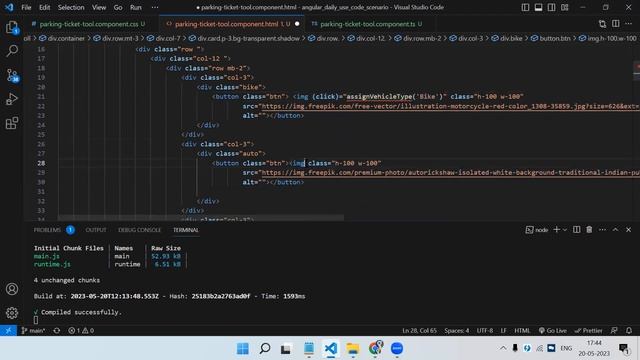The width and height of the screenshot is (640, 360).
Task: Switch to parking-ticket-tool.component.css tab
Action: coord(89,24)
